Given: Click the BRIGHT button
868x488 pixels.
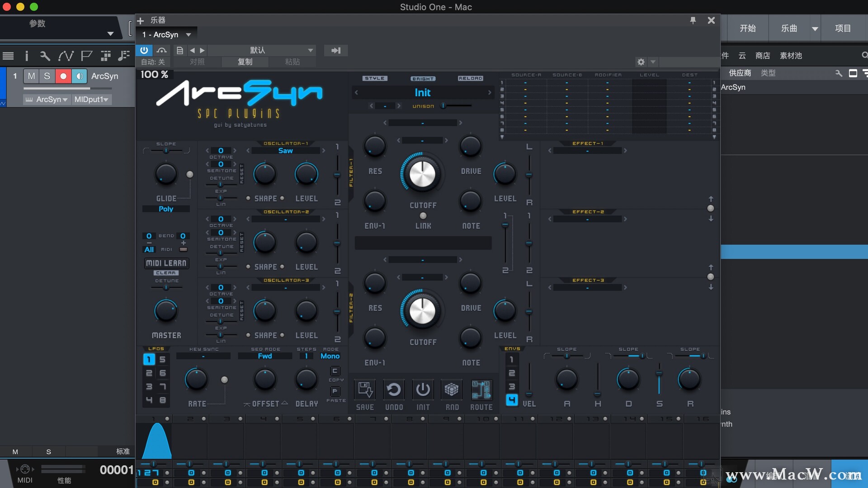Looking at the screenshot, I should 423,79.
